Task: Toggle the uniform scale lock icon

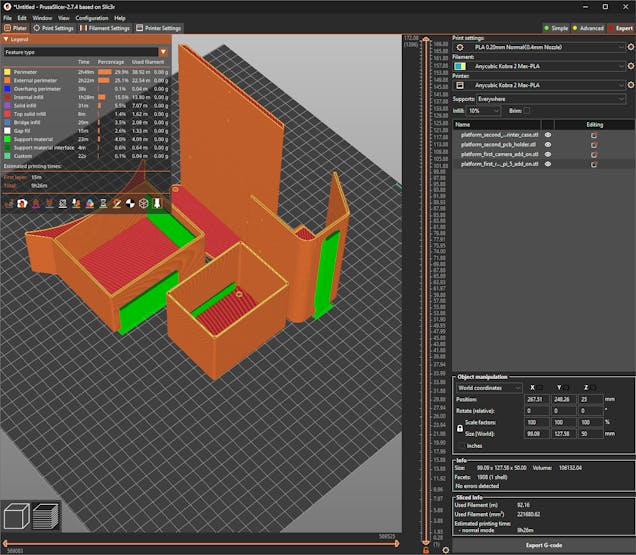Action: click(x=459, y=427)
